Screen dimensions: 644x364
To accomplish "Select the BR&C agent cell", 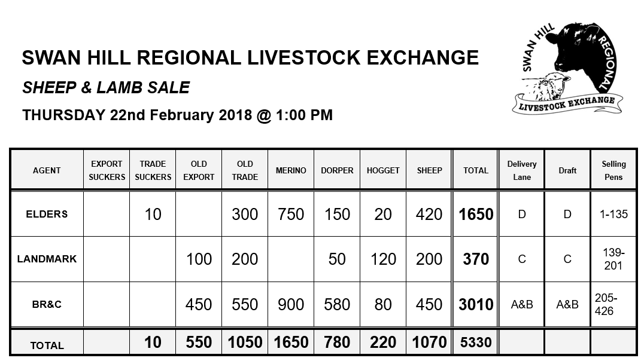I will pyautogui.click(x=47, y=304).
